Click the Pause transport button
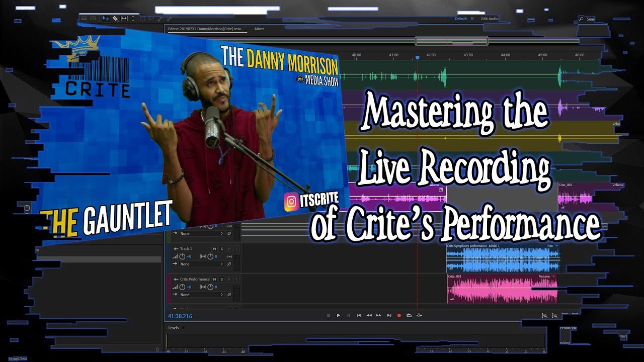Screen dimensions: 644x362 (349, 315)
